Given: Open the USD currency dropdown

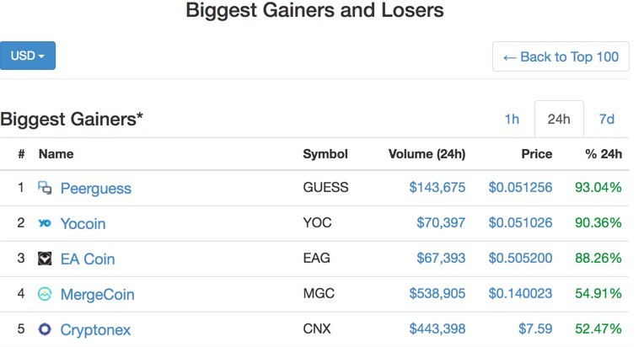Looking at the screenshot, I should click(x=28, y=56).
